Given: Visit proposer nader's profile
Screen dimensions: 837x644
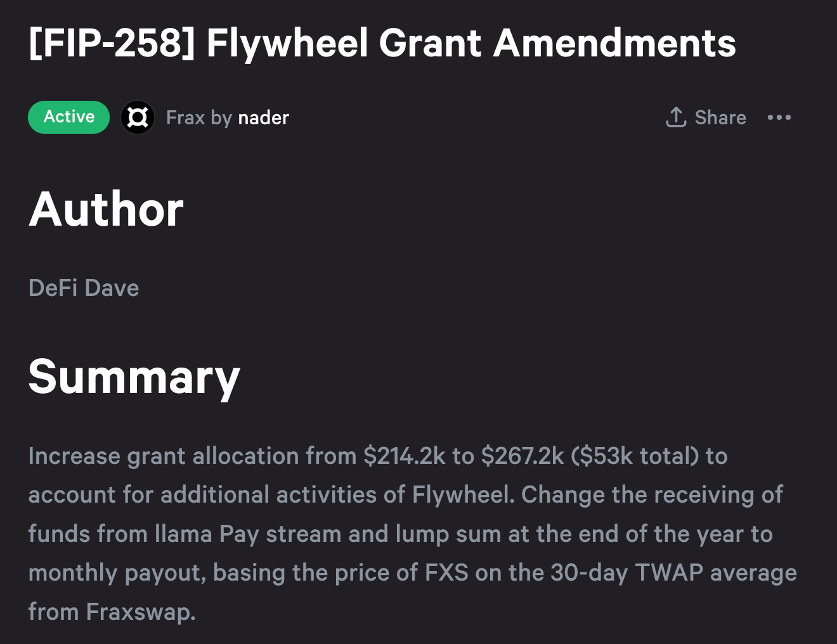Looking at the screenshot, I should [263, 118].
